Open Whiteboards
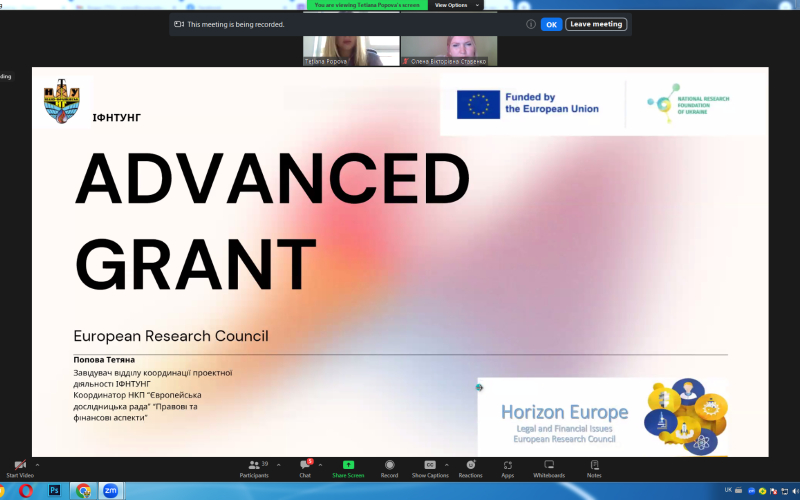Screen dimensions: 800x500 (x=549, y=468)
